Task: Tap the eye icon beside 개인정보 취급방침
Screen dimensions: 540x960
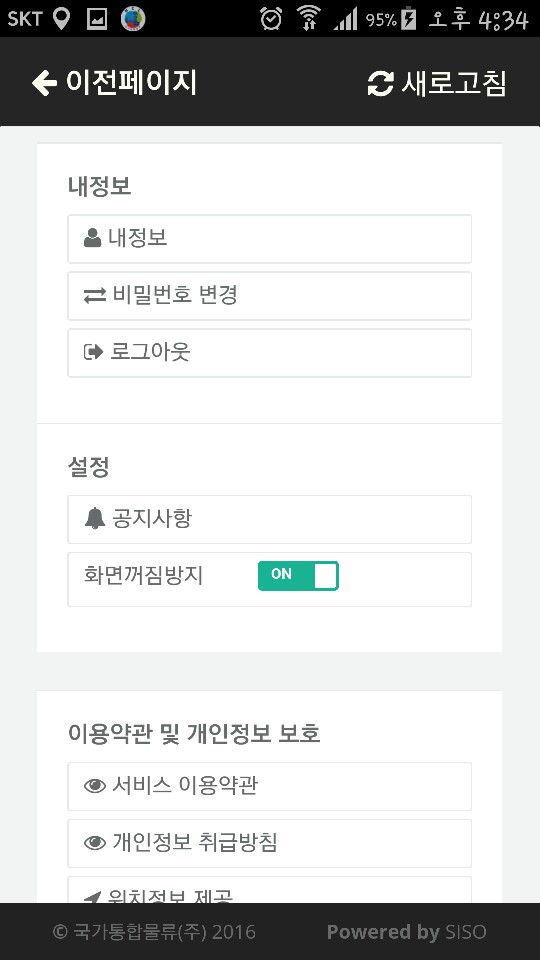Action: tap(95, 843)
